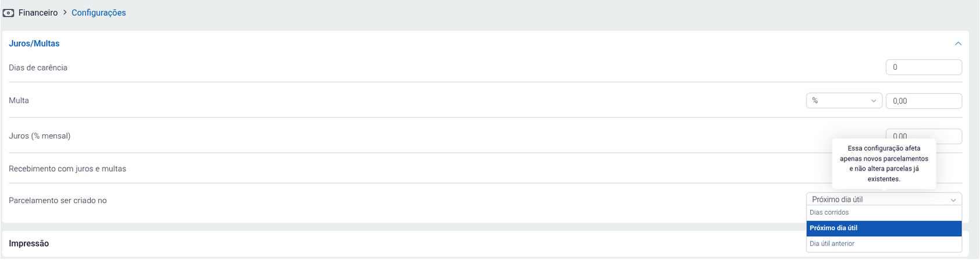The width and height of the screenshot is (980, 260).
Task: Click the Recebimento com juros e multas label
Action: click(x=67, y=169)
